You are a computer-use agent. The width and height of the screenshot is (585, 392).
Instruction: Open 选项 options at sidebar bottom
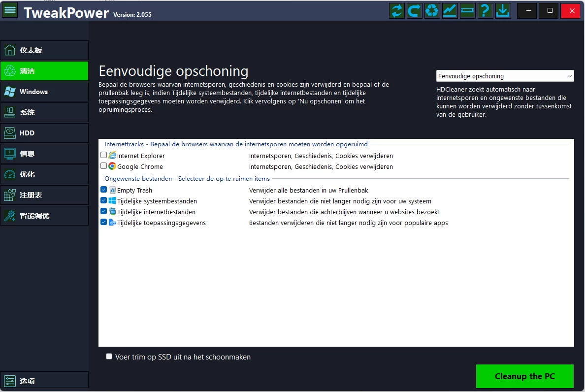pyautogui.click(x=44, y=381)
